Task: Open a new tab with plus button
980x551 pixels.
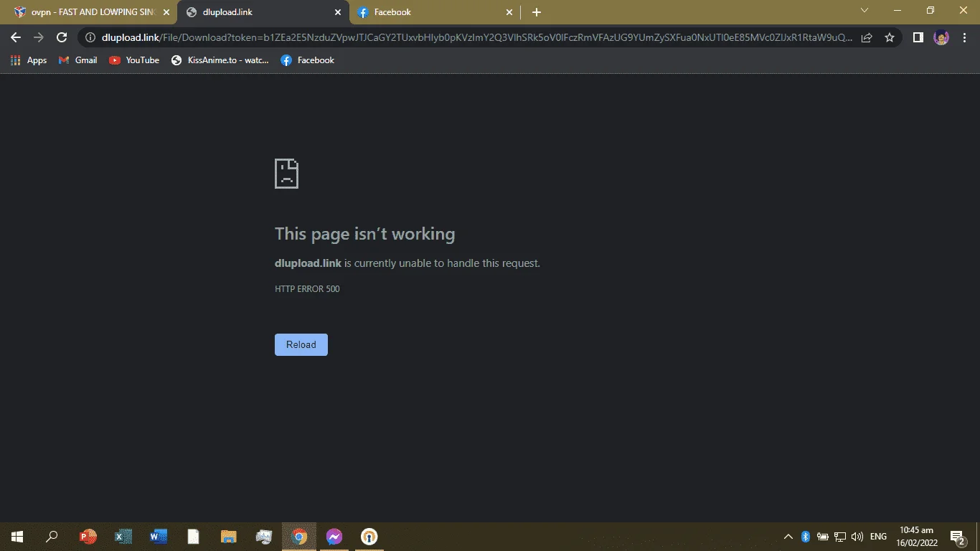Action: point(537,12)
